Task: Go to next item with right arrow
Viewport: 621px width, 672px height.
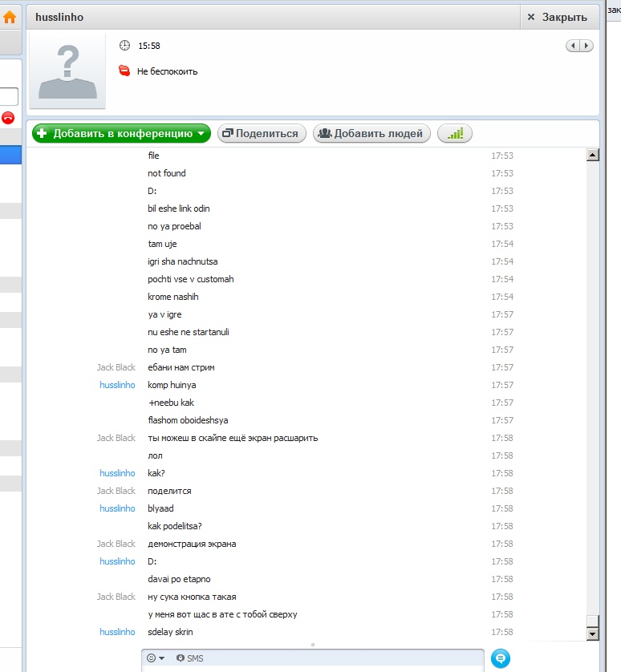Action: pos(586,46)
